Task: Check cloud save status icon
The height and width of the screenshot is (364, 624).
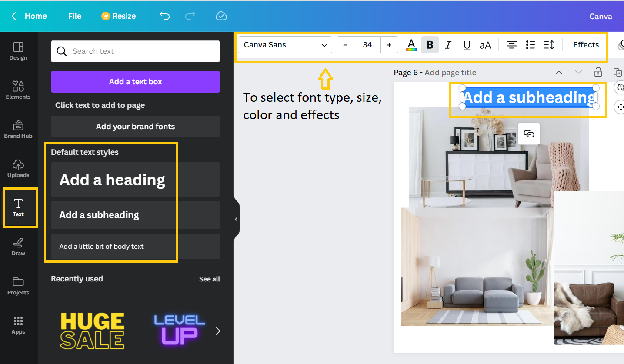Action: click(221, 16)
